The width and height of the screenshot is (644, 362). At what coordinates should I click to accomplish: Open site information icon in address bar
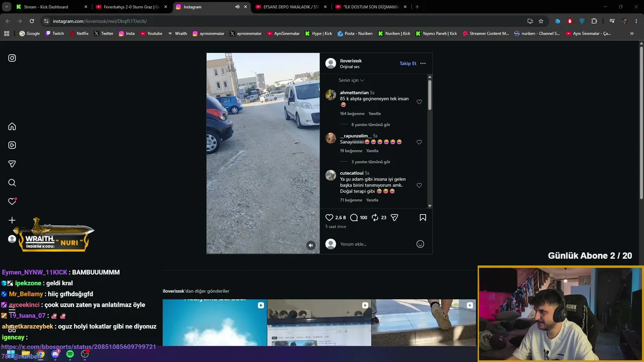point(46,21)
